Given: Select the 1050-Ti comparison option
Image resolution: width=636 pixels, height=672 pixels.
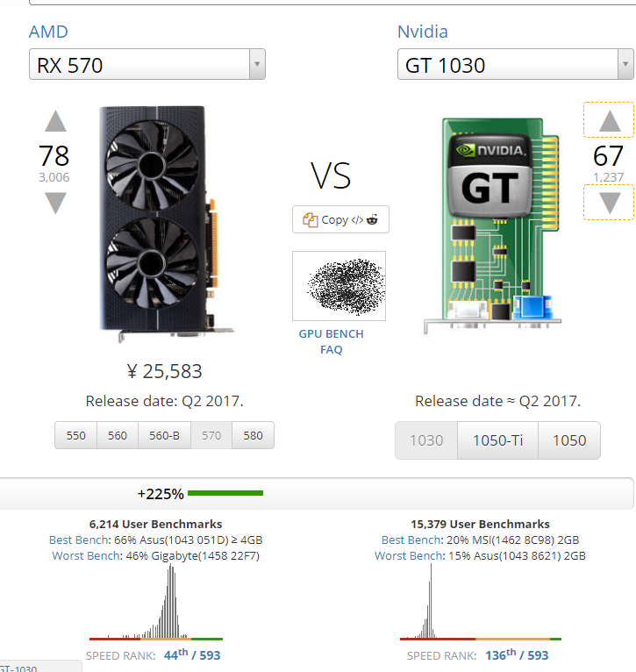Looking at the screenshot, I should pyautogui.click(x=497, y=440).
